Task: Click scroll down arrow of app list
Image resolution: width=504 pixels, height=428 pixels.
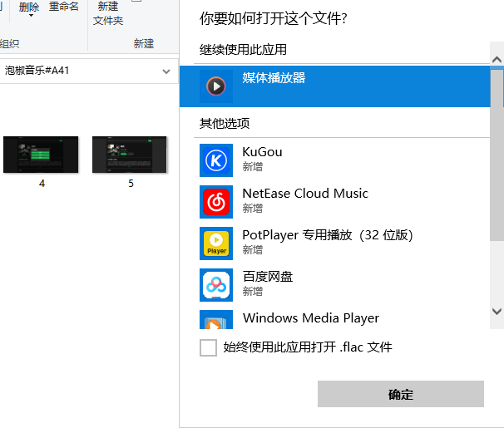Action: pos(497,311)
